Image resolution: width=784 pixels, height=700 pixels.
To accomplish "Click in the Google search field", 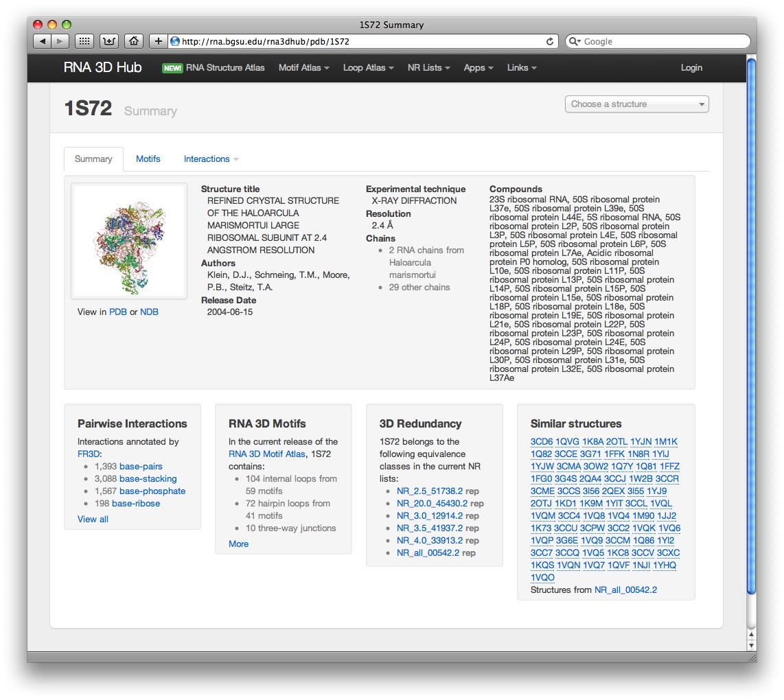I will [x=662, y=41].
